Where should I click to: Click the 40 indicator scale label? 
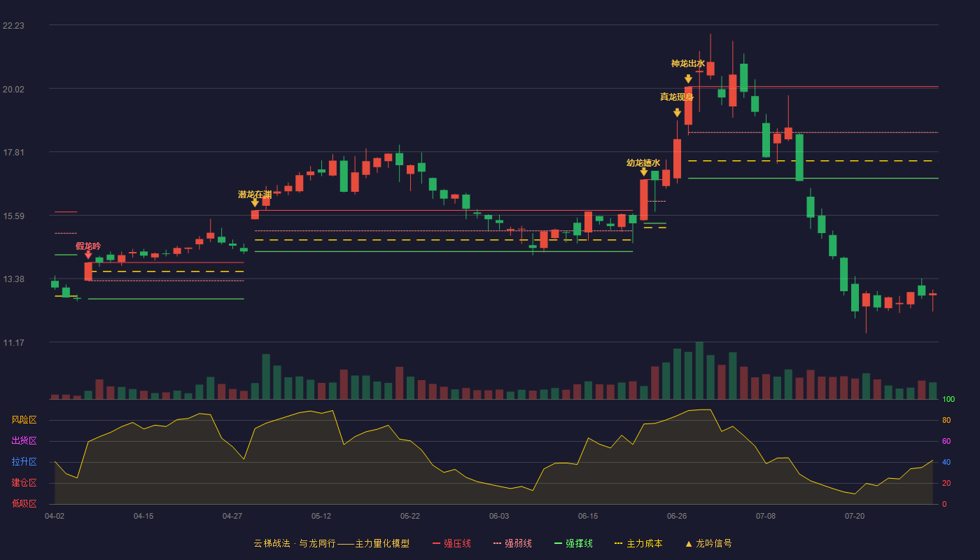tap(946, 462)
